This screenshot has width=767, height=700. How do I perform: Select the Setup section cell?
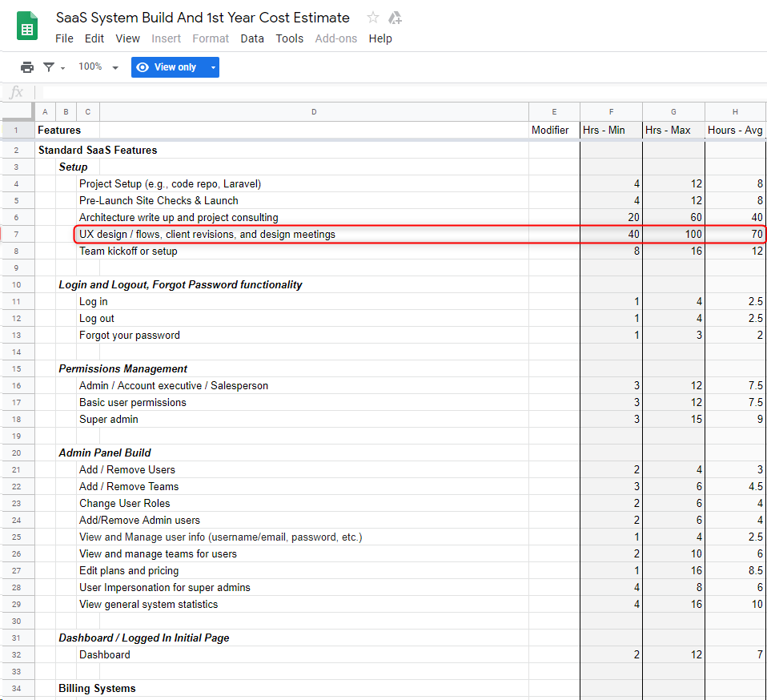pos(73,167)
